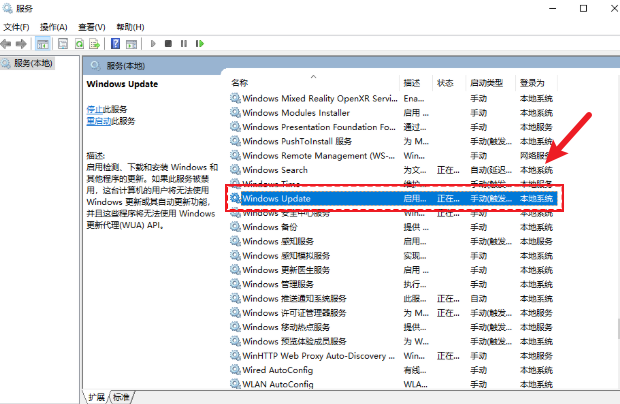Viewport: 620px width, 404px height.
Task: Select Windows Mixed Reality OpenXR Service
Action: pos(394,98)
